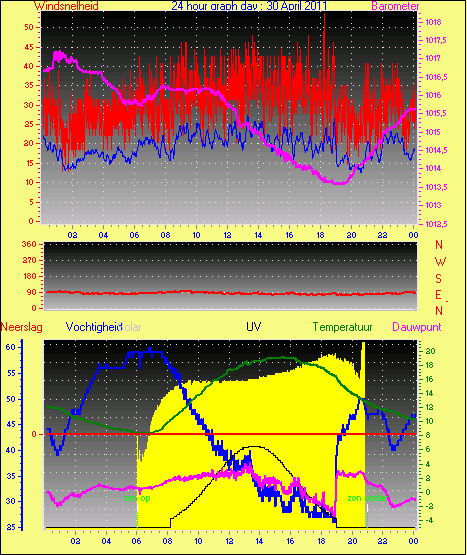Click the 24 hour graph title text

(249, 6)
